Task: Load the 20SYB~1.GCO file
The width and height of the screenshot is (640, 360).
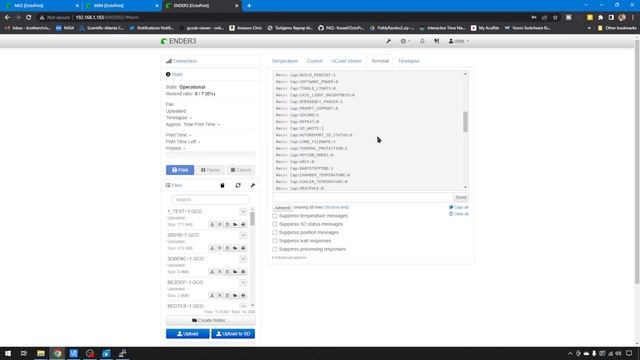Action: tap(235, 248)
